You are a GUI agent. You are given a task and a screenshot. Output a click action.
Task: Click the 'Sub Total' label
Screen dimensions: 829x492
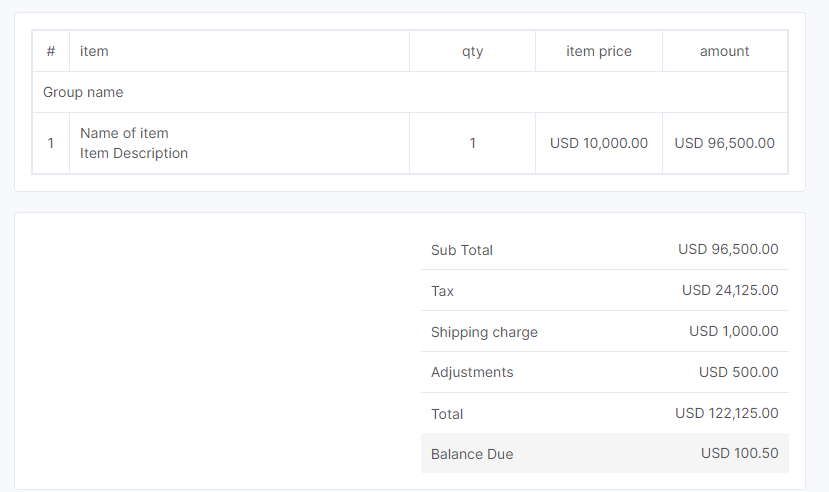point(462,250)
